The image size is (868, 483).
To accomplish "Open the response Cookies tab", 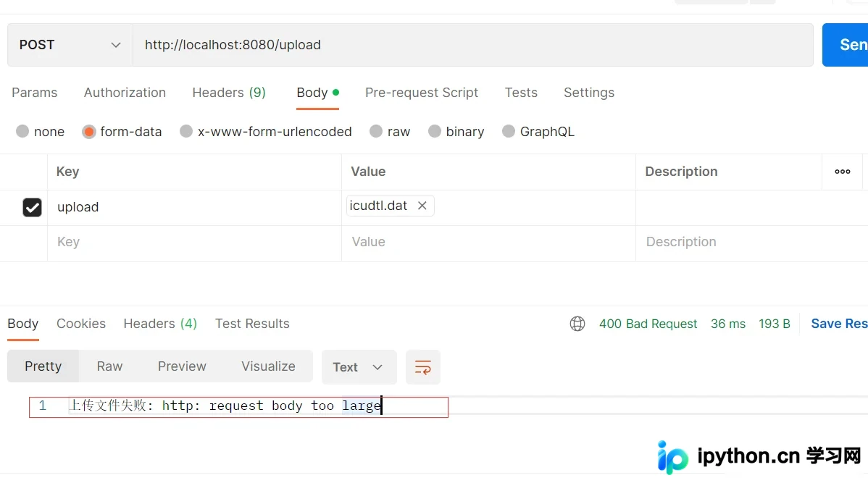I will (x=81, y=324).
